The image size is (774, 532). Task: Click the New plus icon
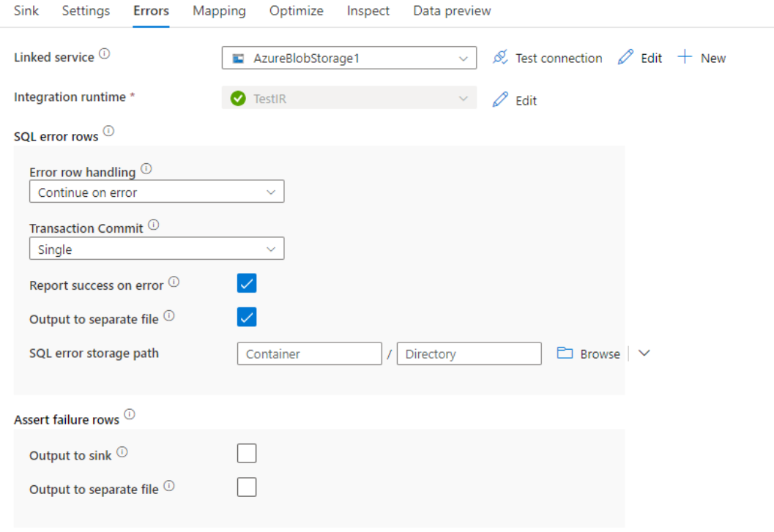(x=685, y=57)
